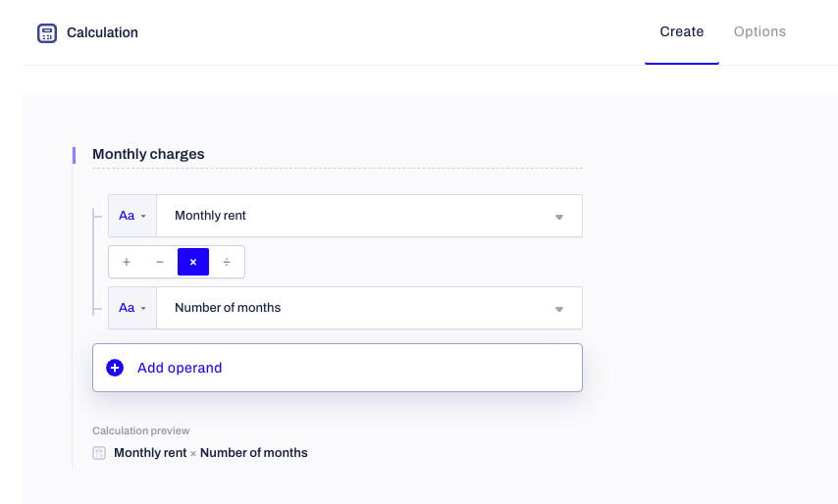Click the Add operand button
This screenshot has height=504, width=838.
click(x=338, y=368)
